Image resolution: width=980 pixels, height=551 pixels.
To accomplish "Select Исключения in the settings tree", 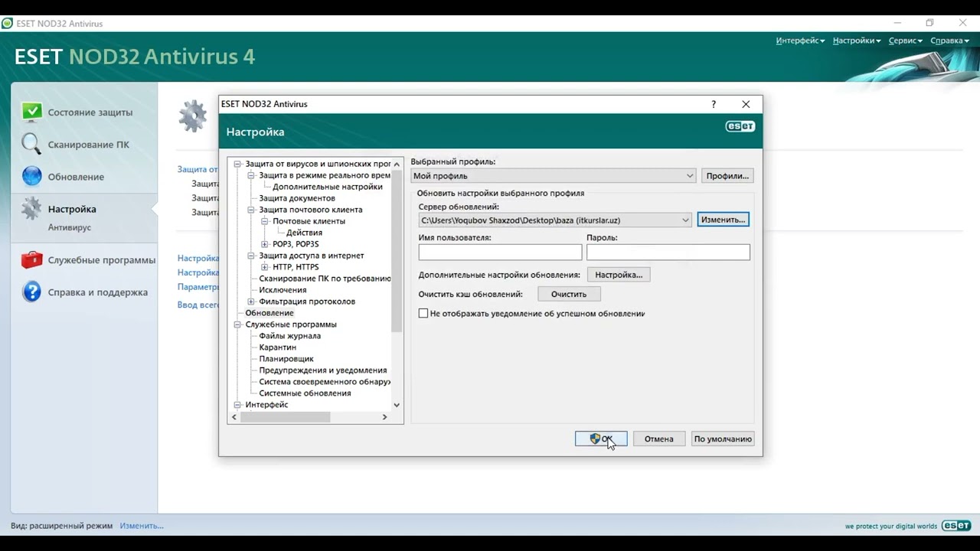I will click(283, 290).
